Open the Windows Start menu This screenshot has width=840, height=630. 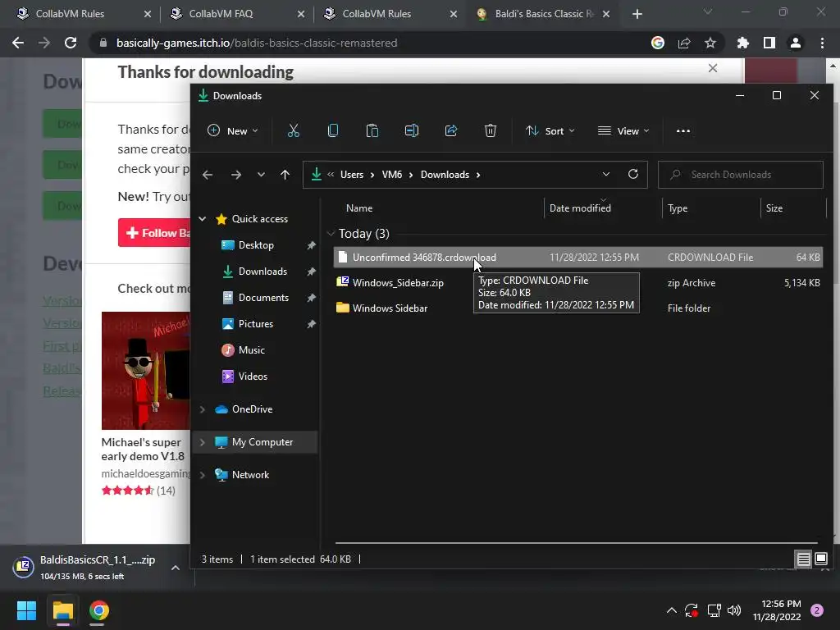point(26,610)
